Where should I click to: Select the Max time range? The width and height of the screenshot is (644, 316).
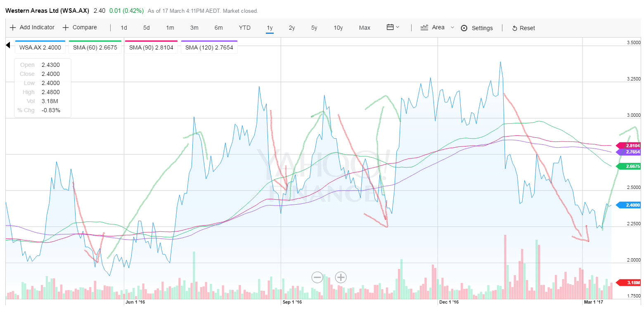365,28
